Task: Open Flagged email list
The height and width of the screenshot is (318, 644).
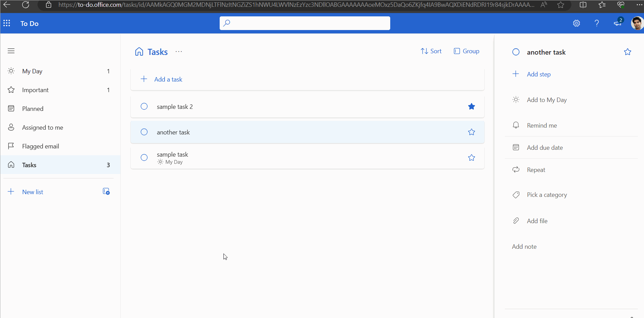Action: coord(40,146)
